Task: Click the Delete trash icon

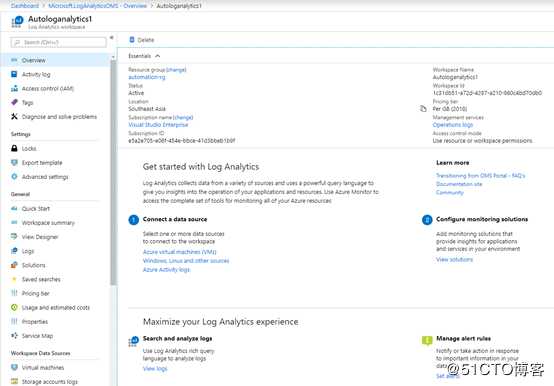Action: tap(132, 40)
